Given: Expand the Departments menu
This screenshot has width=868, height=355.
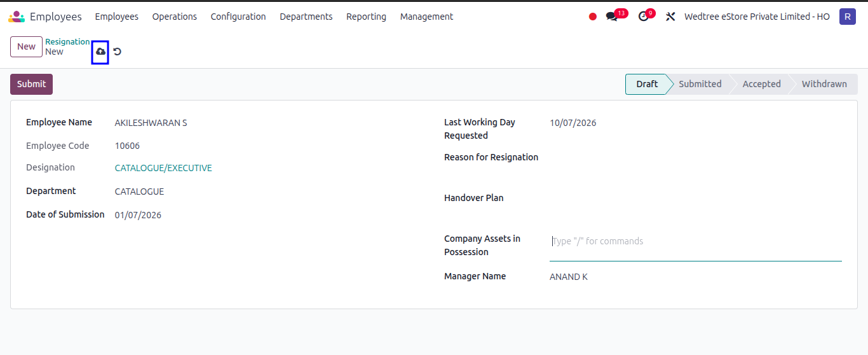Looking at the screenshot, I should (306, 17).
